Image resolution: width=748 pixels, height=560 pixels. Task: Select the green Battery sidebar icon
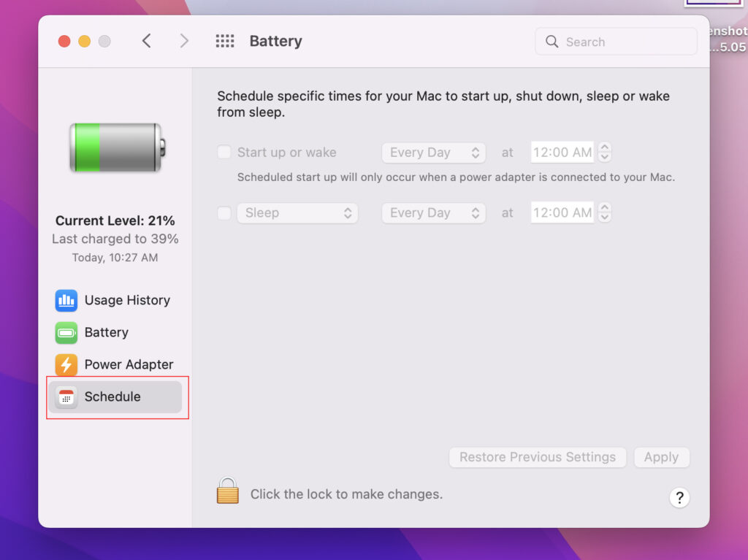[66, 332]
